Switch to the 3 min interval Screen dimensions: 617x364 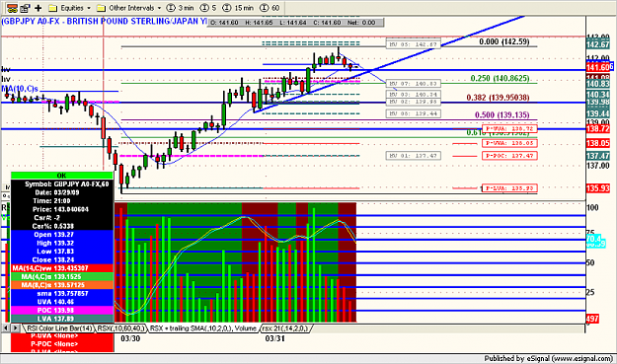pyautogui.click(x=180, y=8)
